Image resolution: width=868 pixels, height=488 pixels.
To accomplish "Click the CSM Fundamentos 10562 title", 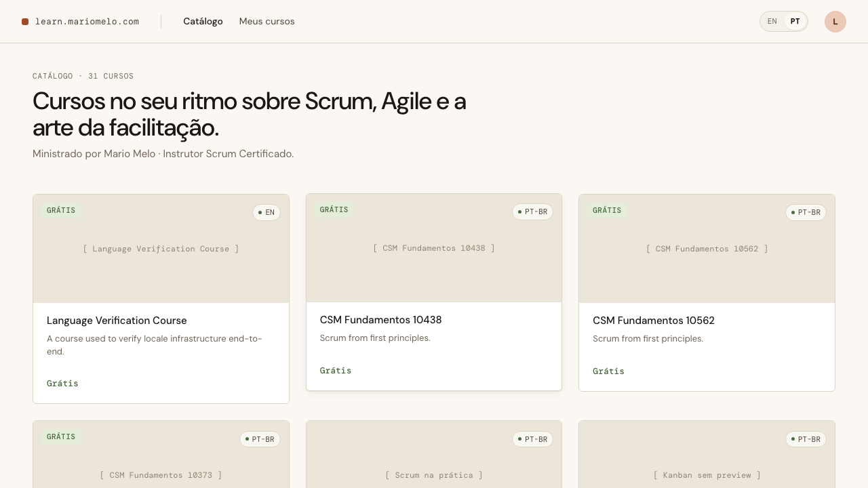I will click(654, 321).
